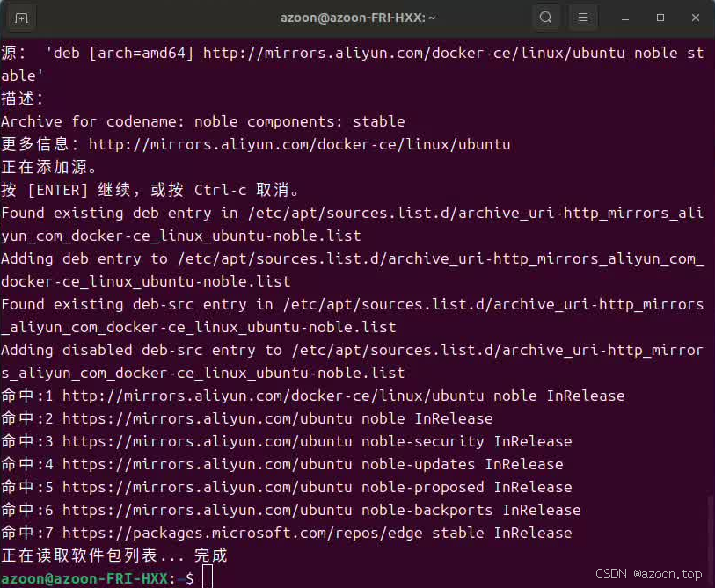Click the cursor block at the prompt
The height and width of the screenshot is (588, 715).
click(208, 577)
